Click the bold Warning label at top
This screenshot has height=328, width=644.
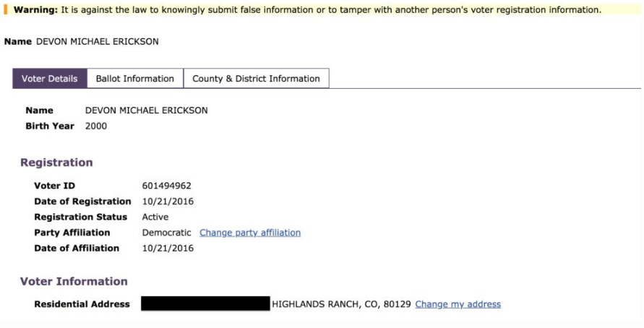coord(38,10)
